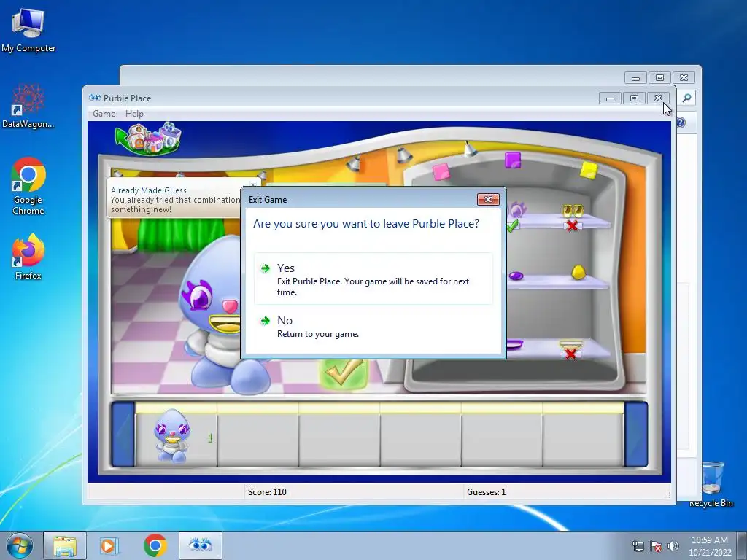Click the network tray icon

point(638,546)
